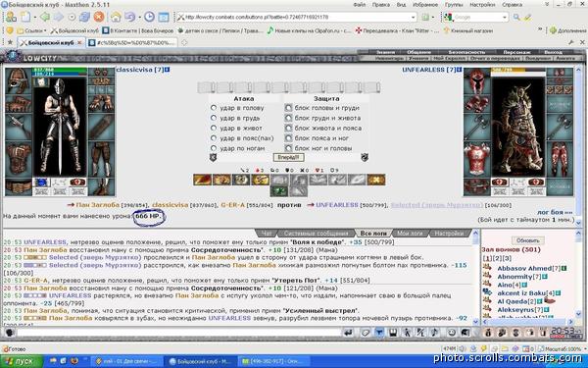
Task: Open the 'Файл' browser menu
Action: [x=360, y=5]
